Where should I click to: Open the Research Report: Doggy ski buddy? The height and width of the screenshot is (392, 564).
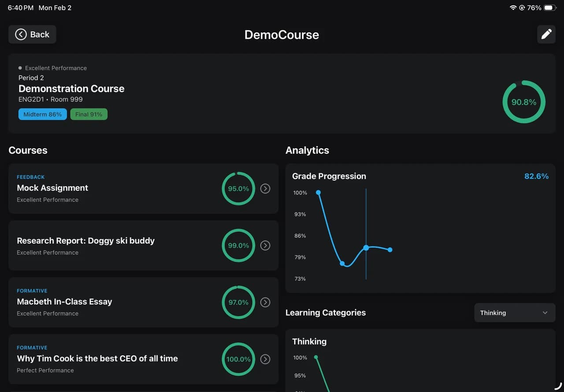pos(143,245)
